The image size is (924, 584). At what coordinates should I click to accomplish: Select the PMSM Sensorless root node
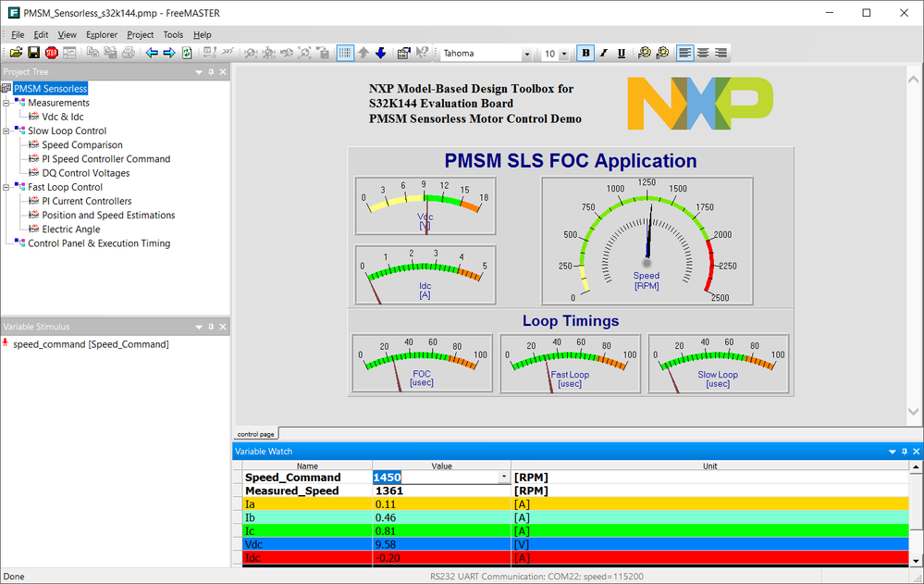(51, 89)
